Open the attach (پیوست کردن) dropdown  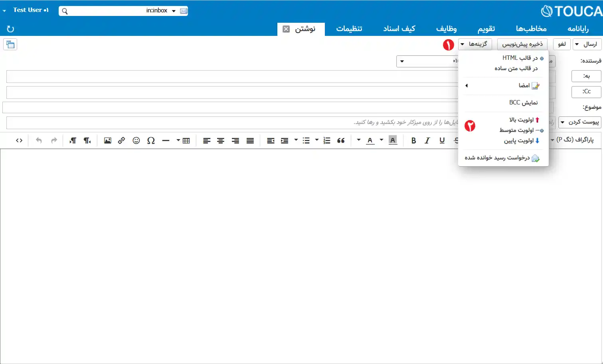click(x=580, y=122)
